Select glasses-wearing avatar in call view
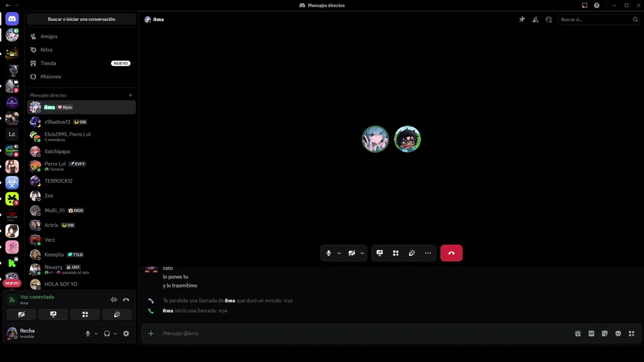The image size is (644, 362). 408,139
